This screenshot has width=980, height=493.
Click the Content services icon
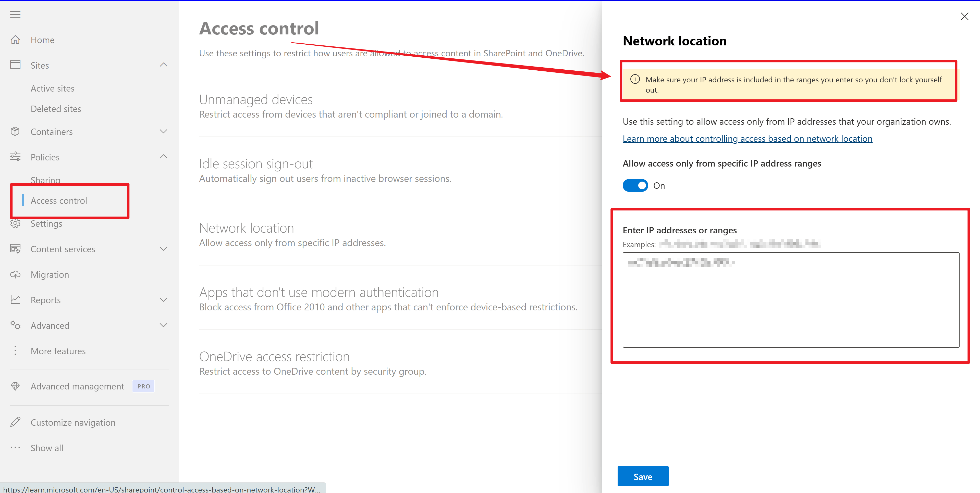[15, 249]
